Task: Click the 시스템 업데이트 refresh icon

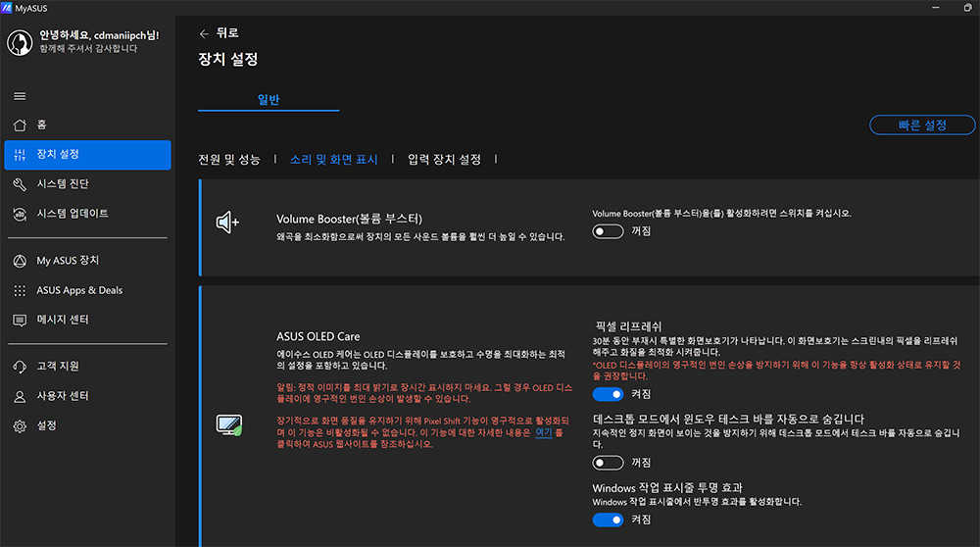Action: [x=20, y=214]
